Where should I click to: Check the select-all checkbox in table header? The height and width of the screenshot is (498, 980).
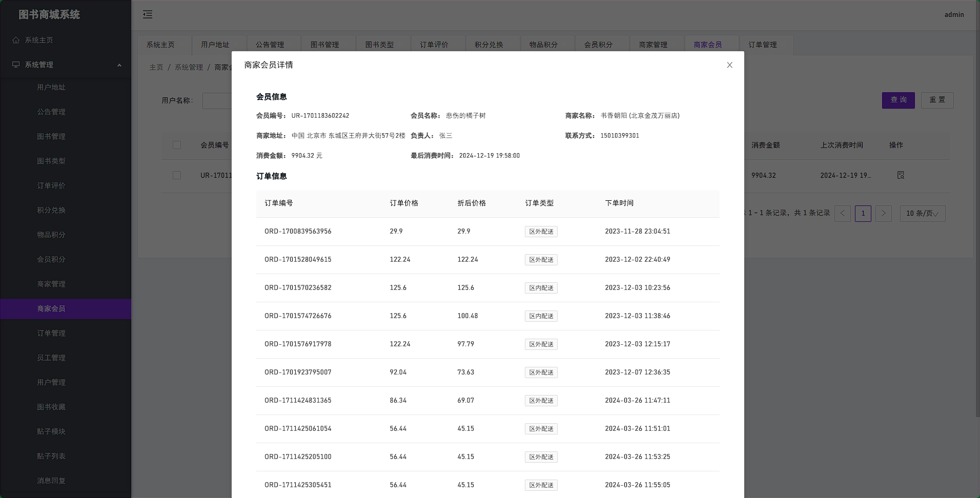click(176, 145)
